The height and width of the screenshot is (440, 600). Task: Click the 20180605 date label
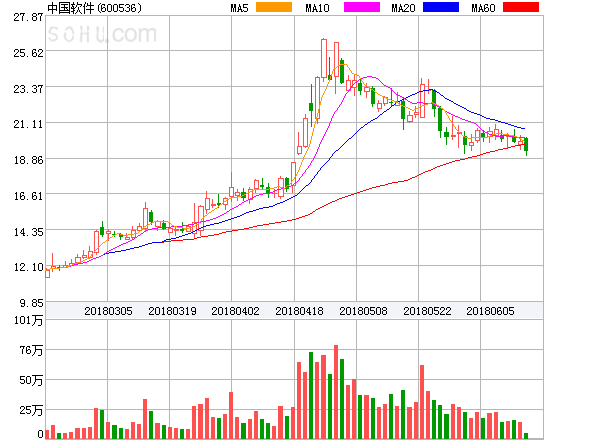coord(490,311)
